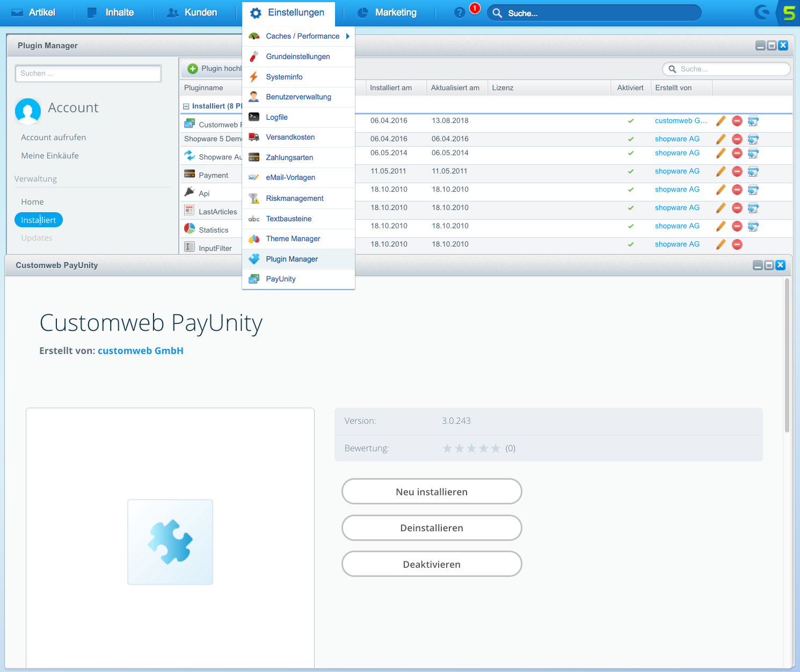800x672 pixels.
Task: Open the red notification badge
Action: point(475,8)
